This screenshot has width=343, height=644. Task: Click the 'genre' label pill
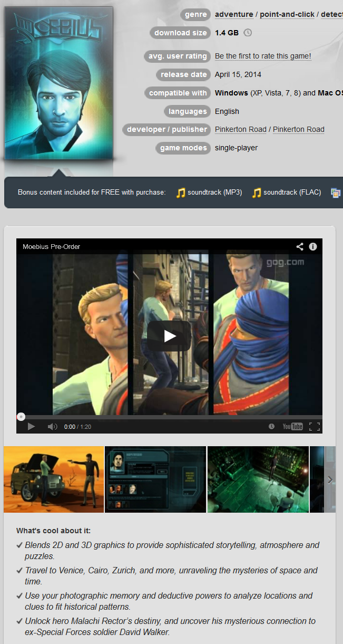click(195, 14)
